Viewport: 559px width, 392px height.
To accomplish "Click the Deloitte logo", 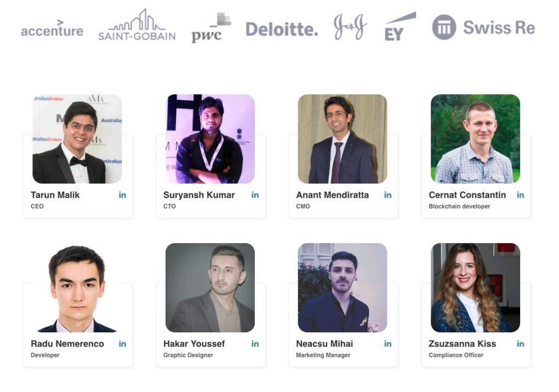I will point(282,29).
